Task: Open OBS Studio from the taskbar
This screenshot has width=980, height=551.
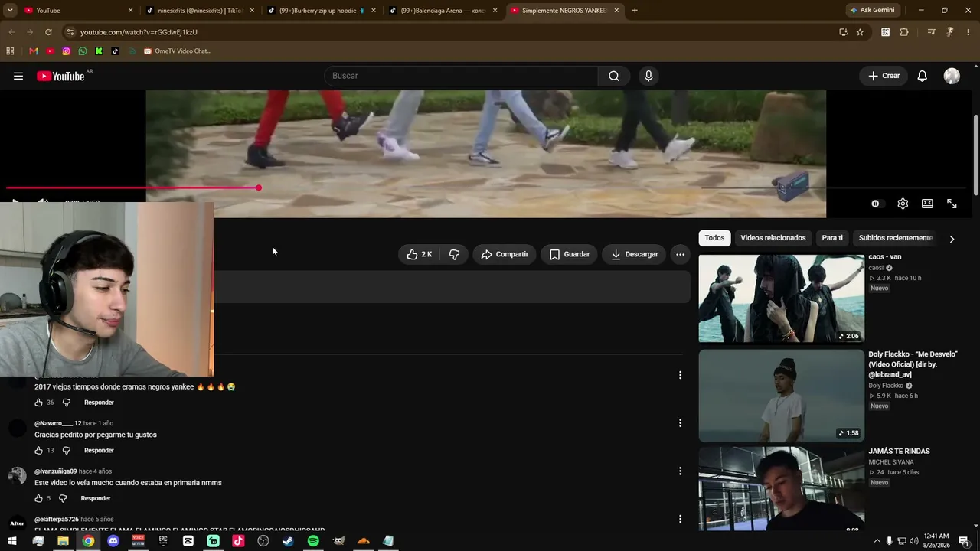Action: coord(263,541)
